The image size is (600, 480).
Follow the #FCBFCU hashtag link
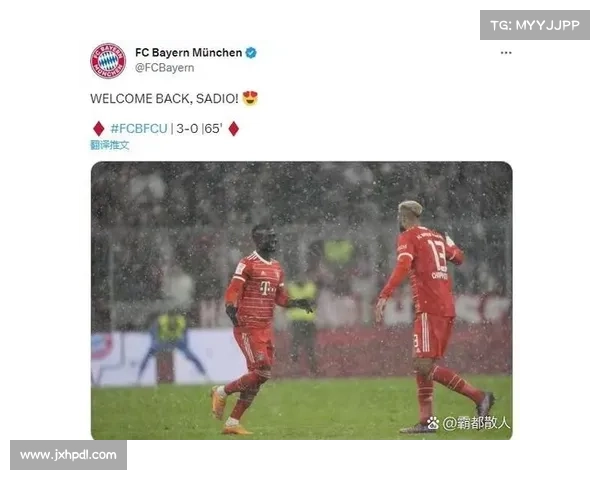139,129
